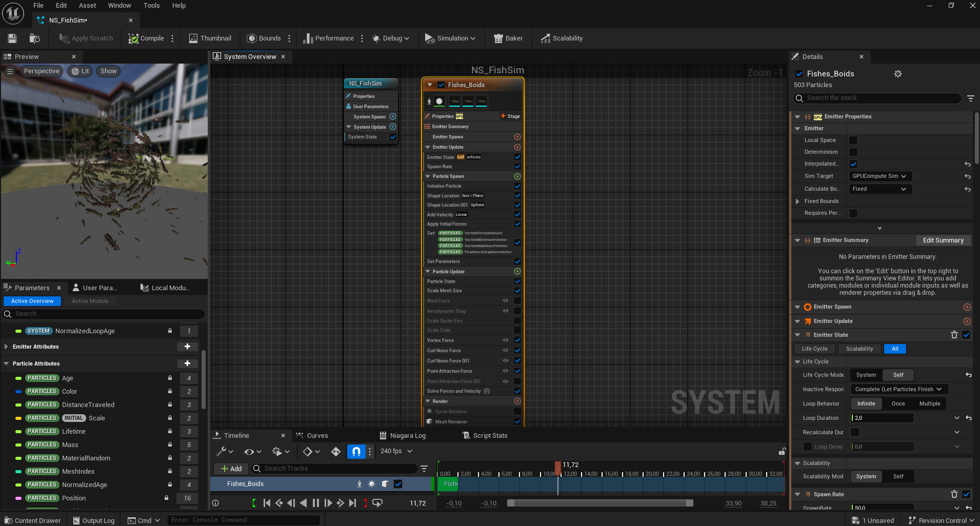Click the Loop Duration value field
The width and height of the screenshot is (980, 526).
tap(882, 418)
